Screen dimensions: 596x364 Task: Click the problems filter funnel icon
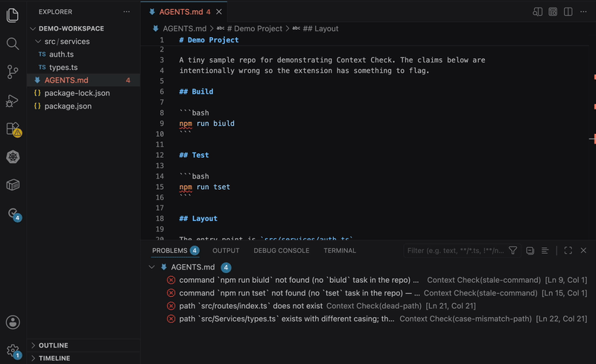[x=513, y=250]
